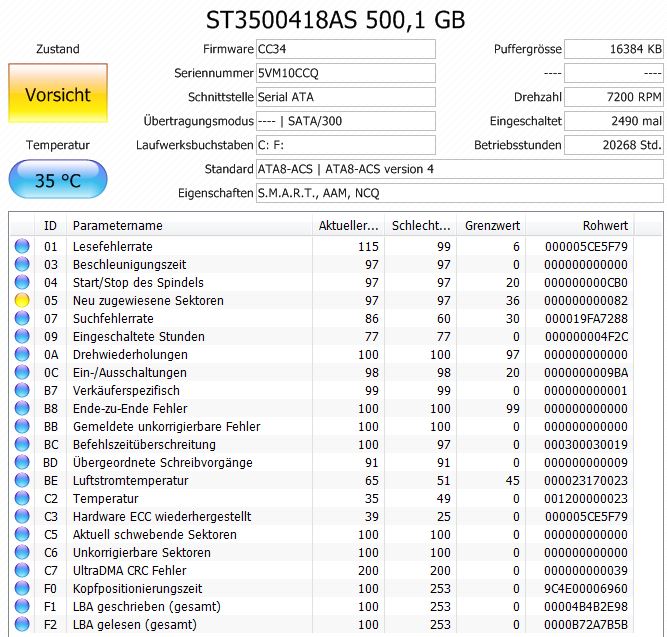Click the Eigenschaften field S.M.A.R.T., AAM, NCQ

[459, 193]
